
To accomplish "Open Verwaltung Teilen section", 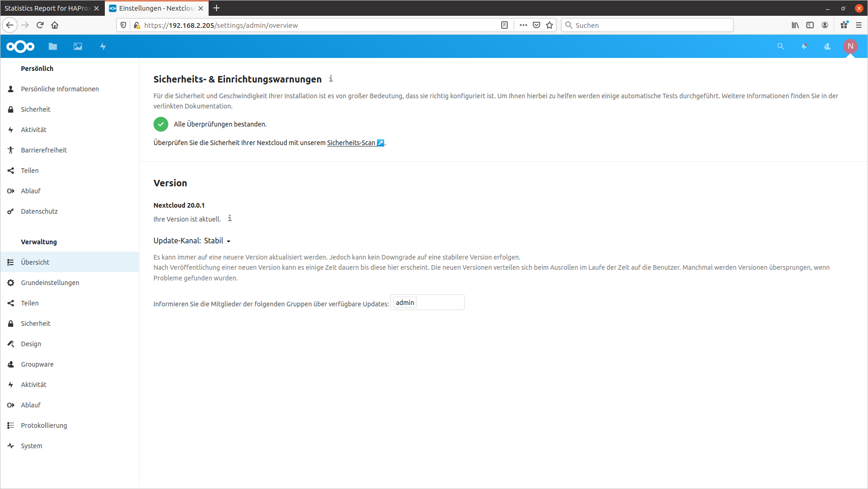I will [x=70, y=303].
